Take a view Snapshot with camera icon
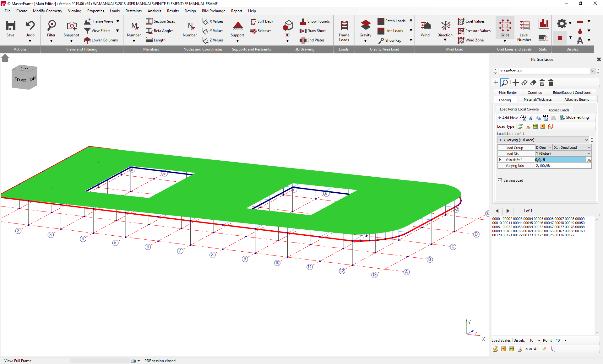Image resolution: width=603 pixels, height=364 pixels. click(72, 25)
